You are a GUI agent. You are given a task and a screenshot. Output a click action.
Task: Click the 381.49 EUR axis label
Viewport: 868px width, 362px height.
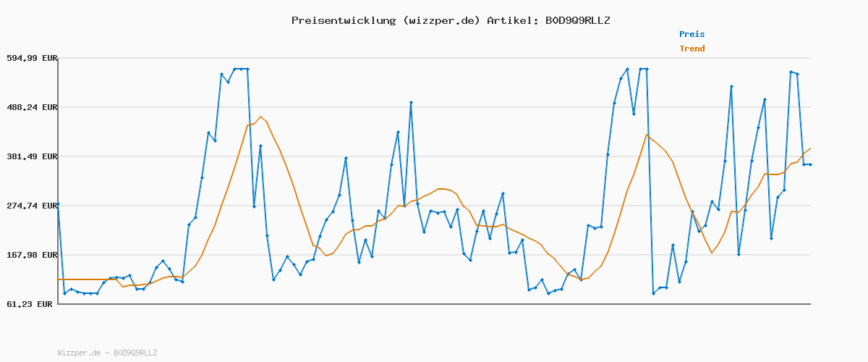[32, 156]
